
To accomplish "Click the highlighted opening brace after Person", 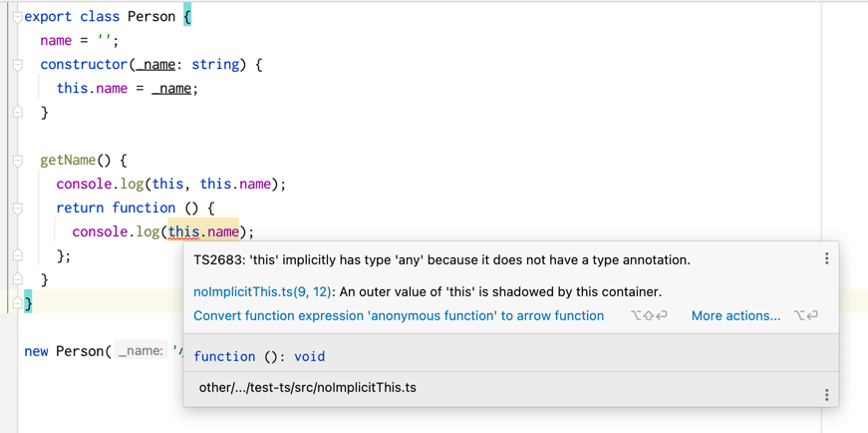I will pyautogui.click(x=187, y=17).
